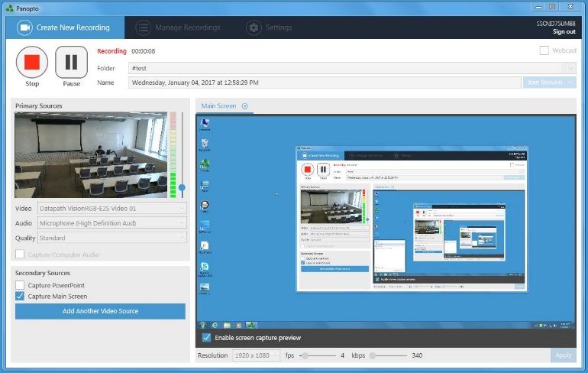588x373 pixels.
Task: Check the Capture PowerPoint option
Action: [x=20, y=285]
